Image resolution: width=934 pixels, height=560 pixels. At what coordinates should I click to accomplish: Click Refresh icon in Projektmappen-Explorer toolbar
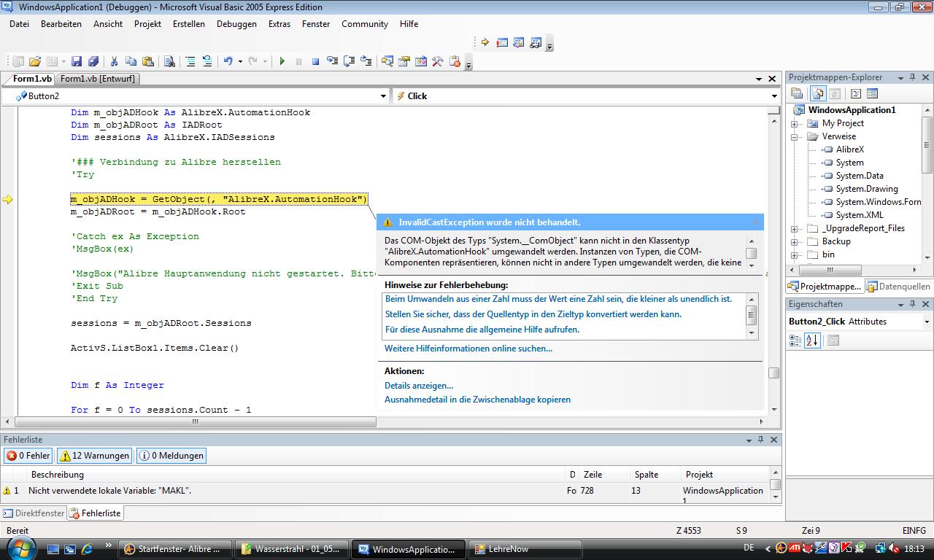835,93
